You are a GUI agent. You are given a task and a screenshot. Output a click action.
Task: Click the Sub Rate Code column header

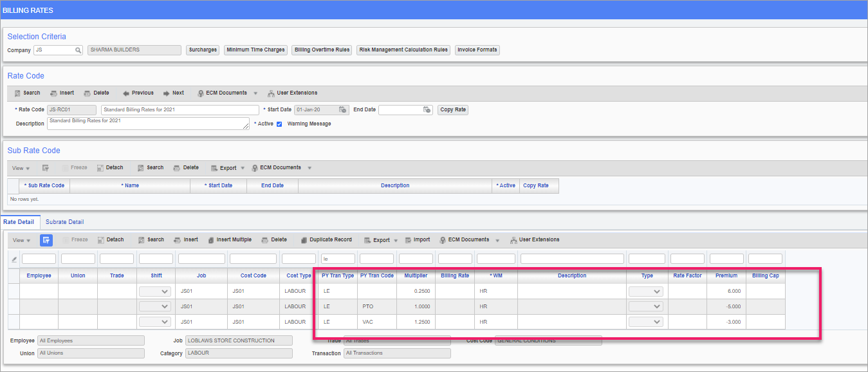tap(44, 185)
